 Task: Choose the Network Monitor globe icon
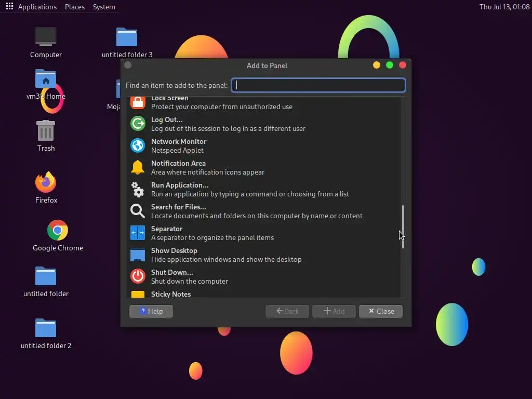(x=138, y=145)
